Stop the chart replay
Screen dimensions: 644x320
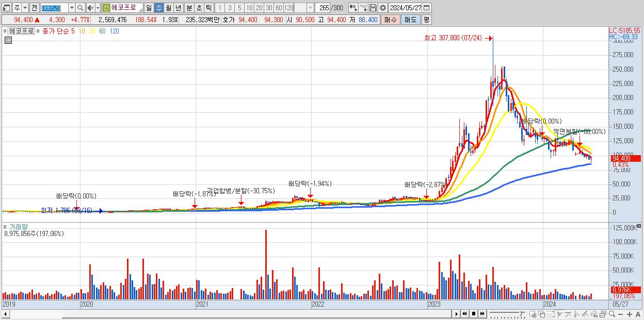[474, 314]
